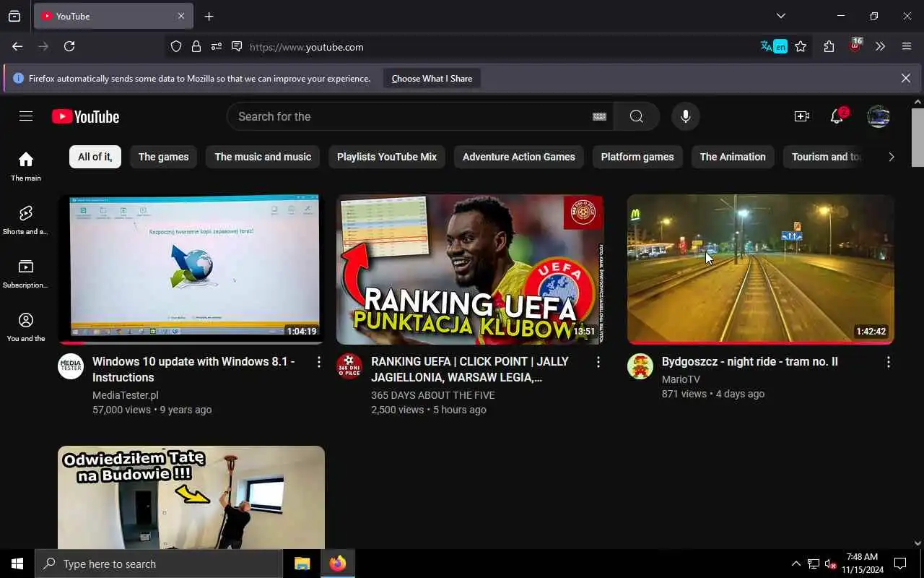Open options for Bydgoszcz night ride video
Image resolution: width=924 pixels, height=578 pixels.
click(888, 362)
